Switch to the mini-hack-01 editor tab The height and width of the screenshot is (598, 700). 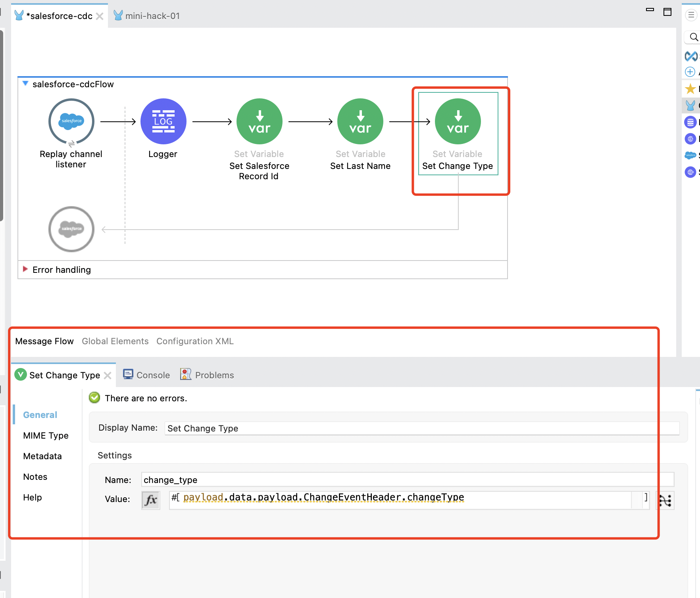pyautogui.click(x=147, y=16)
